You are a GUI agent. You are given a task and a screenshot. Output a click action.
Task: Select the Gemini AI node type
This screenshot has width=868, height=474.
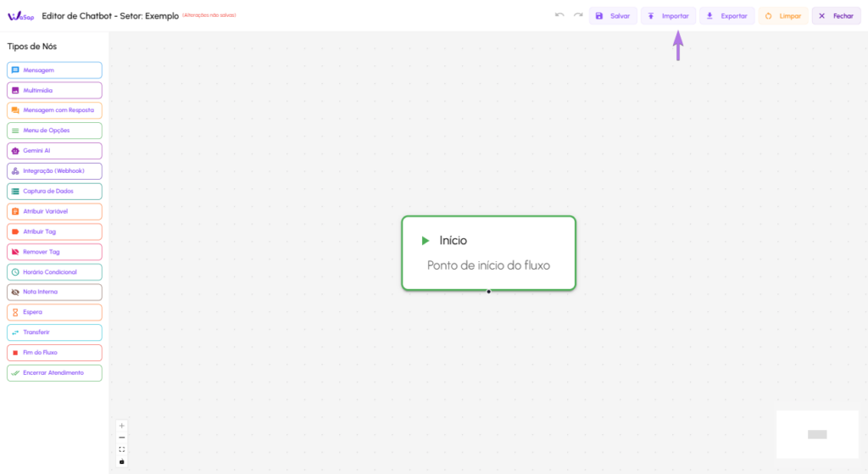click(x=54, y=151)
